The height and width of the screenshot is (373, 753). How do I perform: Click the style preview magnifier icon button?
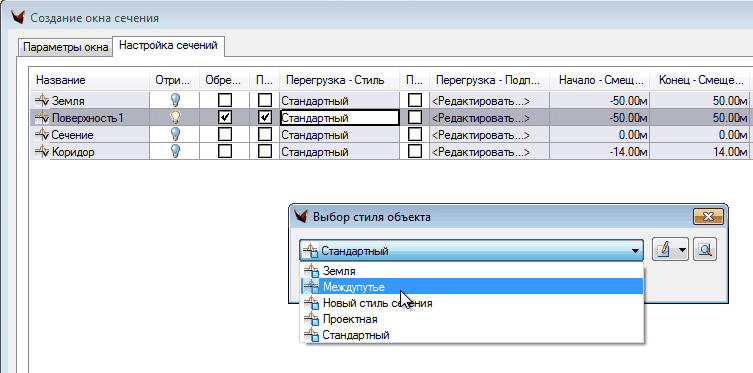click(705, 250)
